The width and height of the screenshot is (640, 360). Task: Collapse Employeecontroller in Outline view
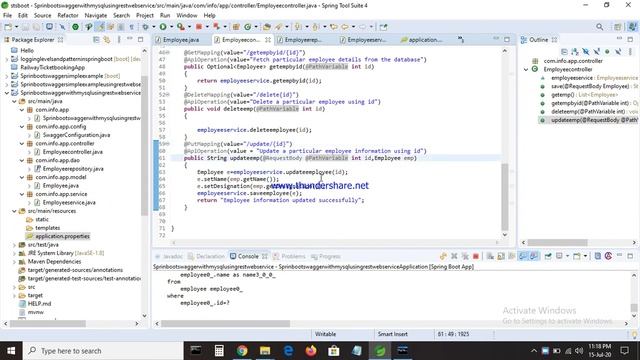pos(526,69)
